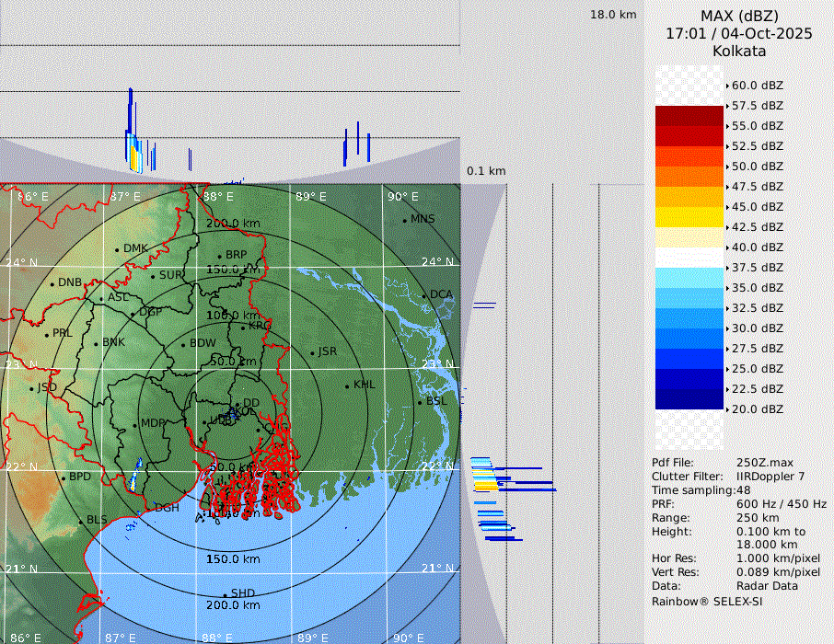The image size is (834, 644).
Task: Click the yellow echo in the top cross-section
Action: pyautogui.click(x=134, y=159)
